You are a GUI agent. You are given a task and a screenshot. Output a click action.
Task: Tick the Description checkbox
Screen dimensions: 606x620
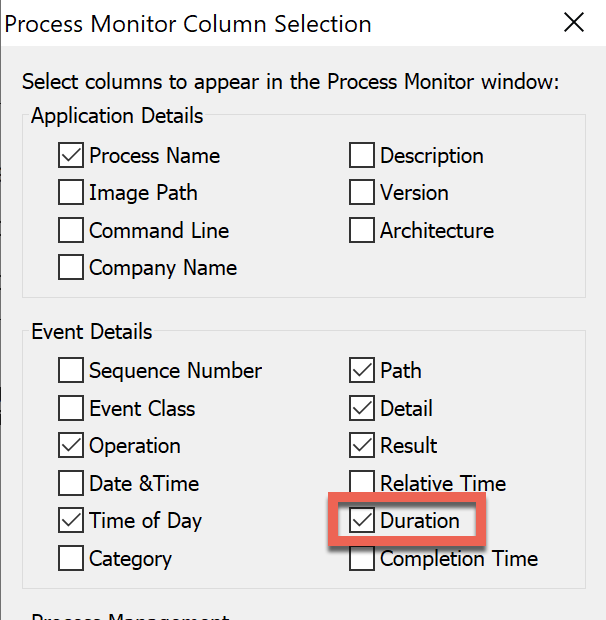click(x=362, y=155)
